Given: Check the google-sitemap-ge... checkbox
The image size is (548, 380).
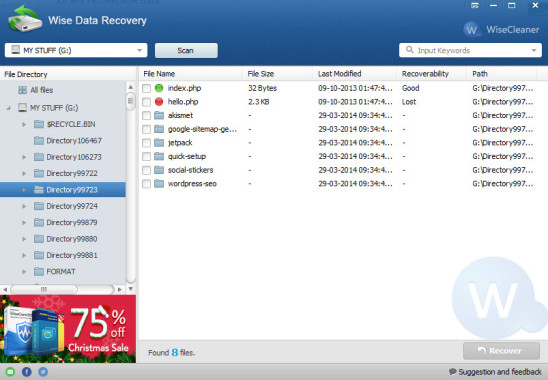Looking at the screenshot, I should 146,129.
